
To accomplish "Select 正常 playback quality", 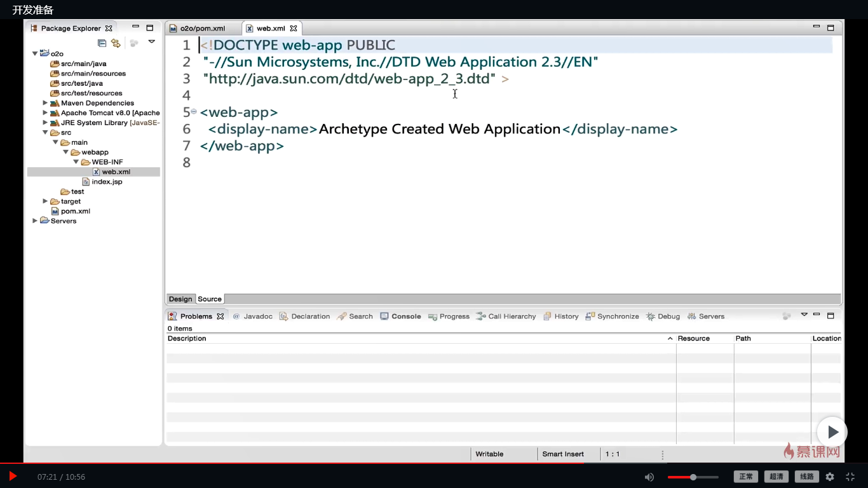I will pos(746,477).
